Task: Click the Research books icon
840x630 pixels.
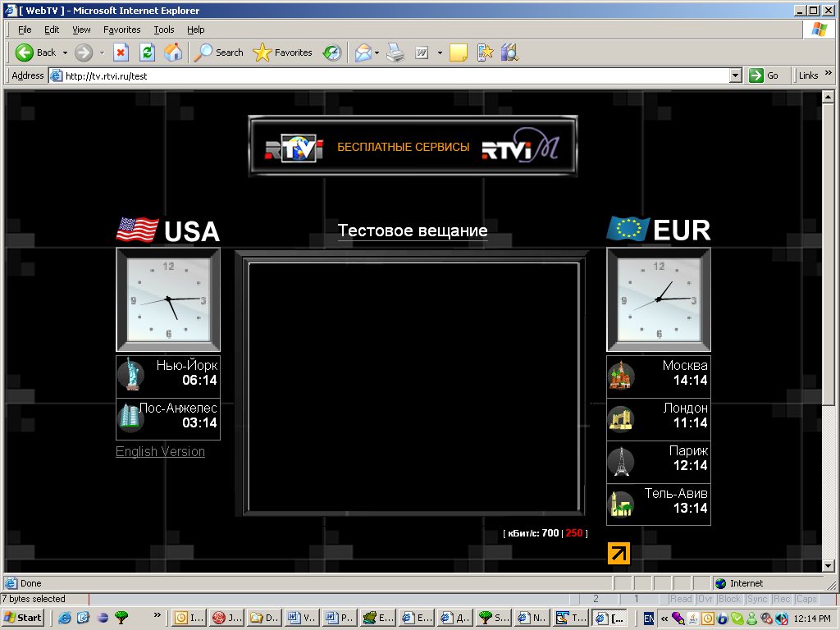Action: 509,52
